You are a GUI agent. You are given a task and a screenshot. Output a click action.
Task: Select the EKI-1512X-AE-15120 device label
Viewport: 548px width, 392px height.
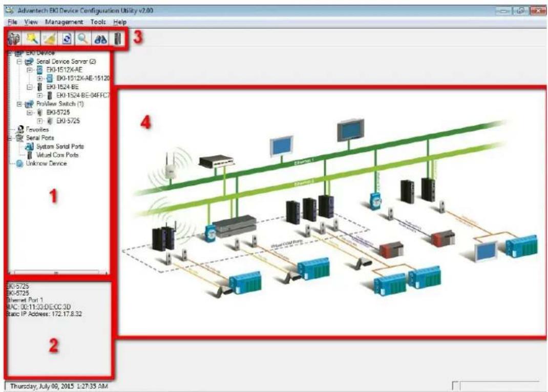[83, 78]
